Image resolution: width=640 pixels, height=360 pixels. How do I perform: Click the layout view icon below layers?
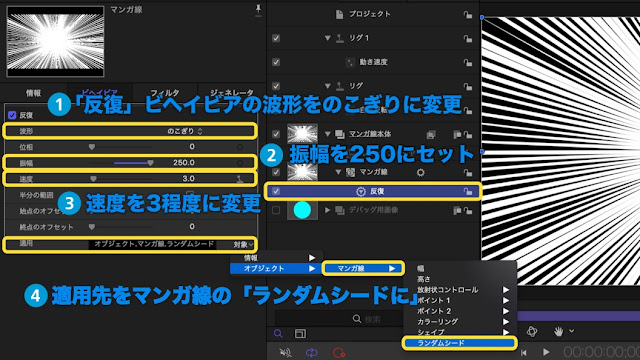300,334
